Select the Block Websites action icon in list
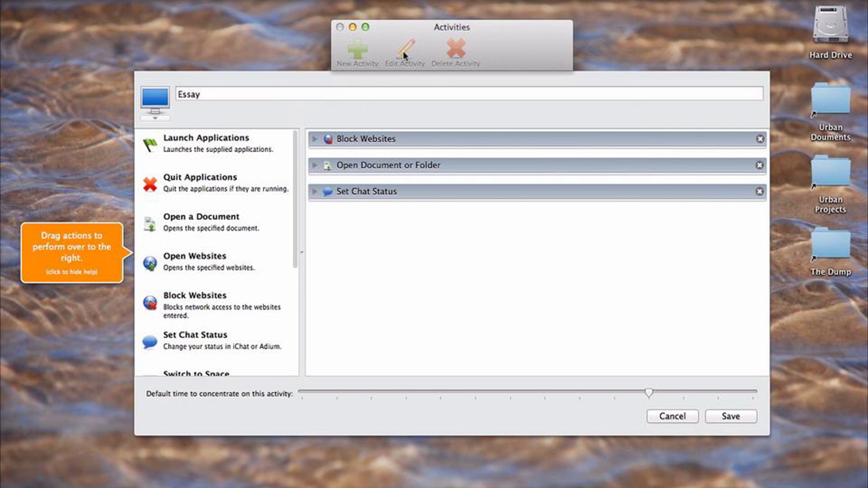Screen dimensions: 868x488 tap(150, 303)
